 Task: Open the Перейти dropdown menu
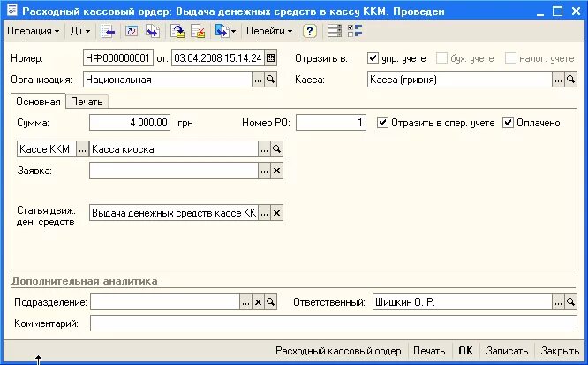click(x=269, y=31)
